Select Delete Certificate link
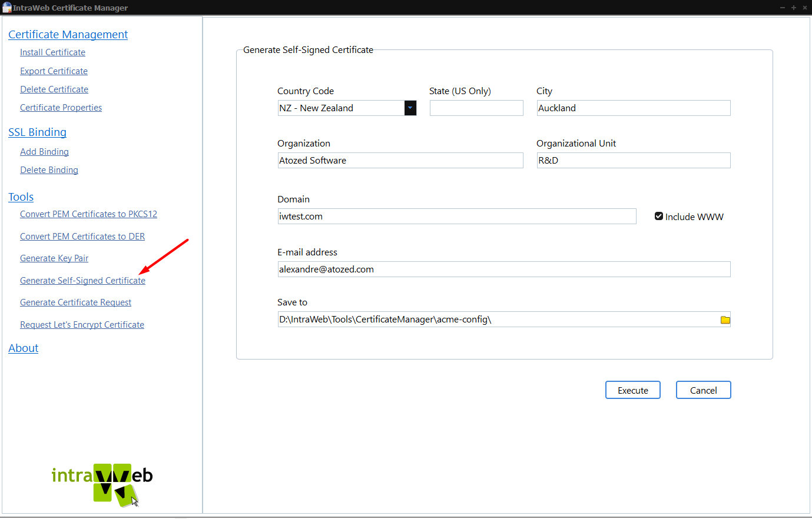 (54, 89)
